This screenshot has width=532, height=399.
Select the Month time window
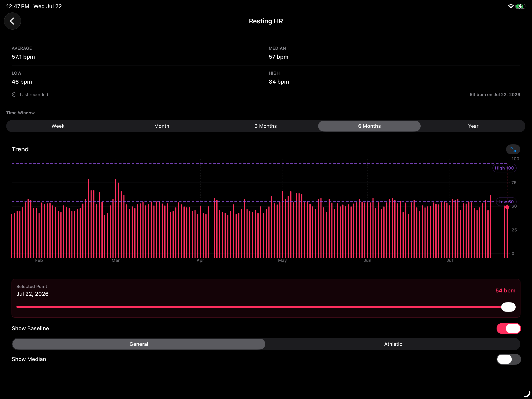tap(162, 126)
